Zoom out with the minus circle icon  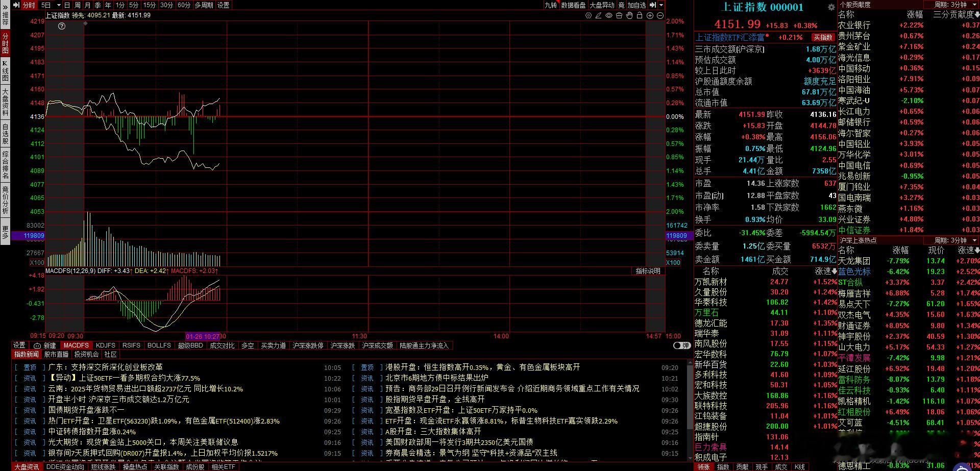pyautogui.click(x=660, y=16)
